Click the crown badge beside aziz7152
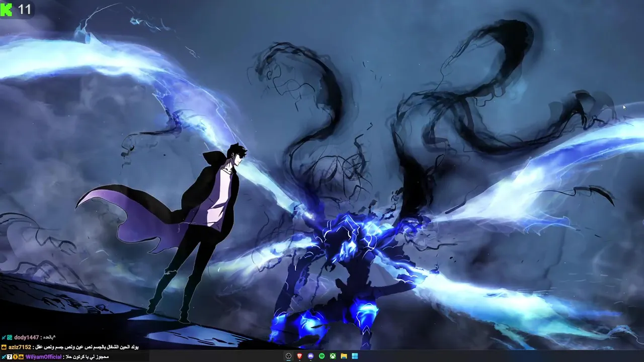This screenshot has height=362, width=644. [x=4, y=347]
